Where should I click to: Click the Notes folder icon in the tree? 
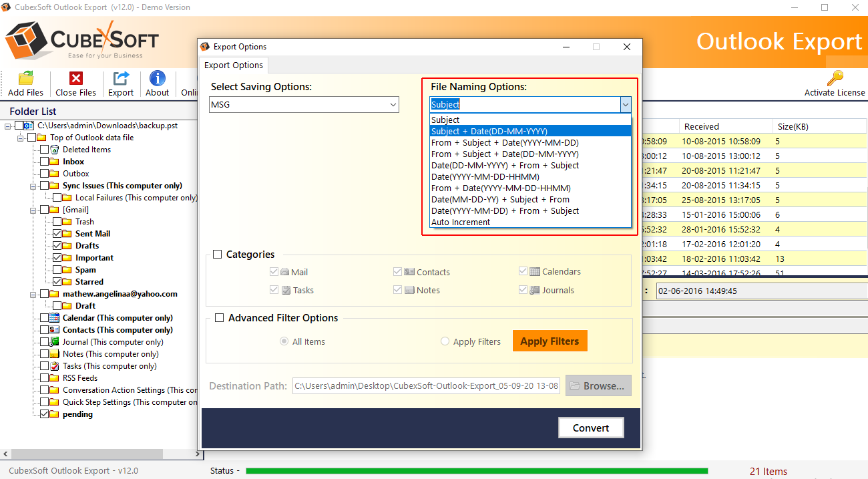pyautogui.click(x=55, y=354)
